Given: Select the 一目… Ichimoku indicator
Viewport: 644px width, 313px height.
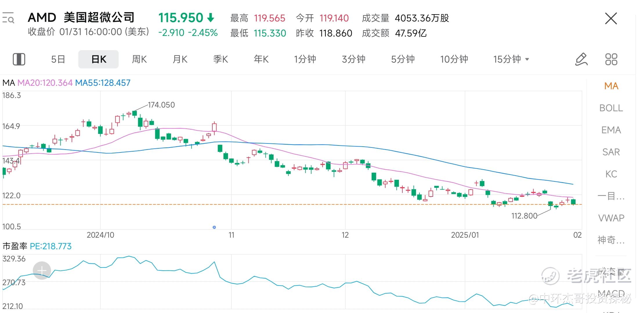Looking at the screenshot, I should click(611, 196).
